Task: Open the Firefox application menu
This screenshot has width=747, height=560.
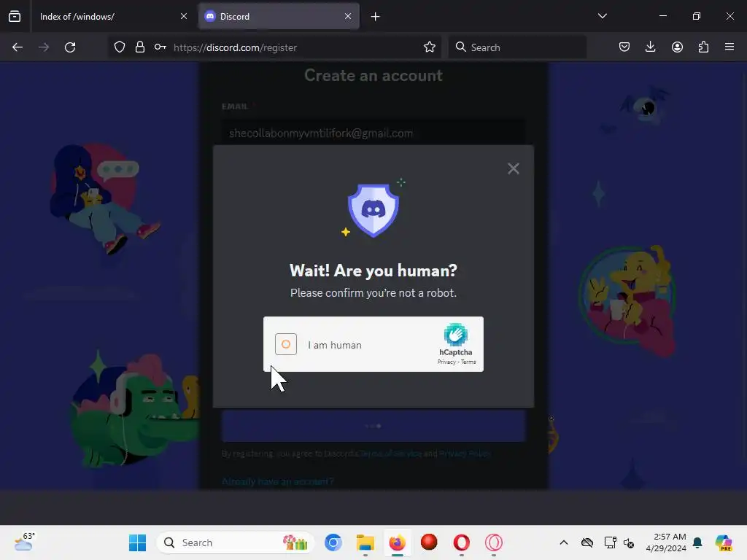Action: (729, 47)
